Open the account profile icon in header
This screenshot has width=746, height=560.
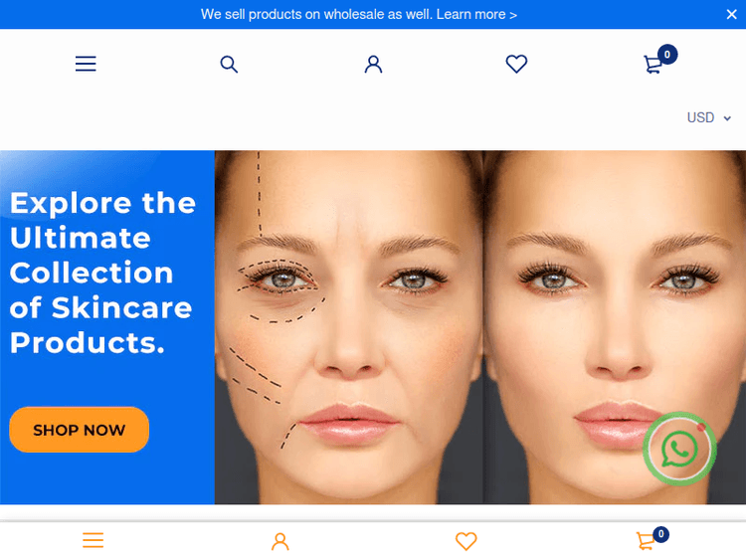pyautogui.click(x=373, y=64)
